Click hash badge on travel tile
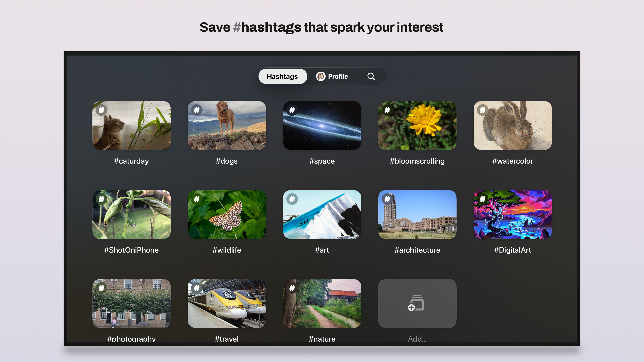The width and height of the screenshot is (644, 362). click(197, 288)
